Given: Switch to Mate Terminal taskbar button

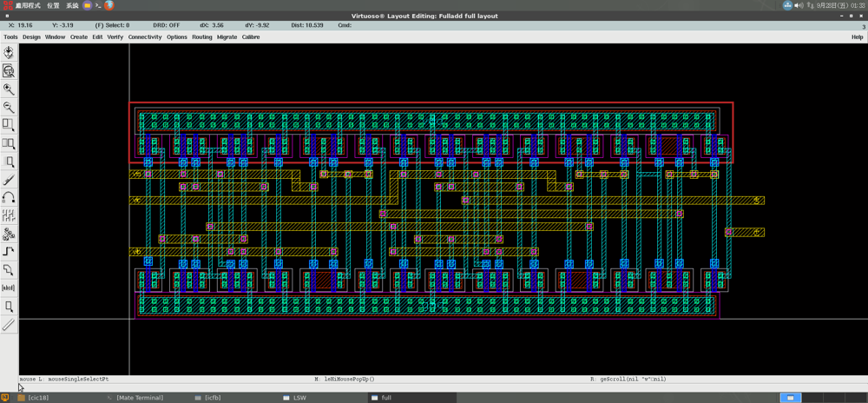Looking at the screenshot, I should coord(139,398).
